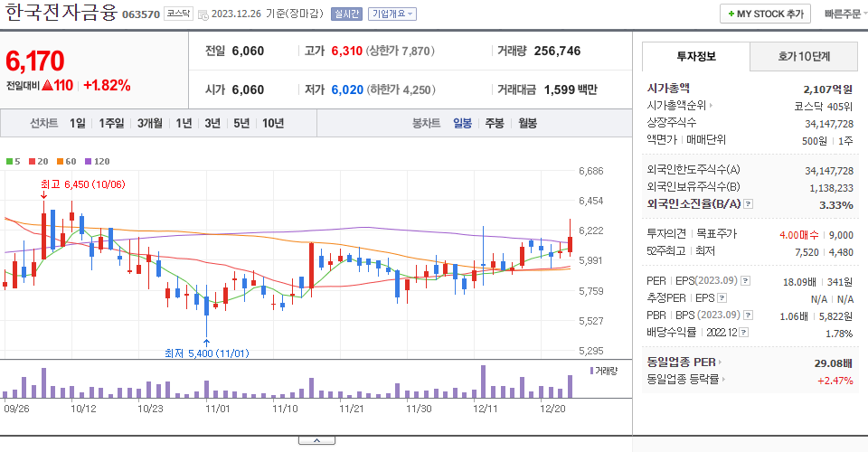Click the target price 9,000
Image resolution: width=868 pixels, height=452 pixels.
coord(841,235)
